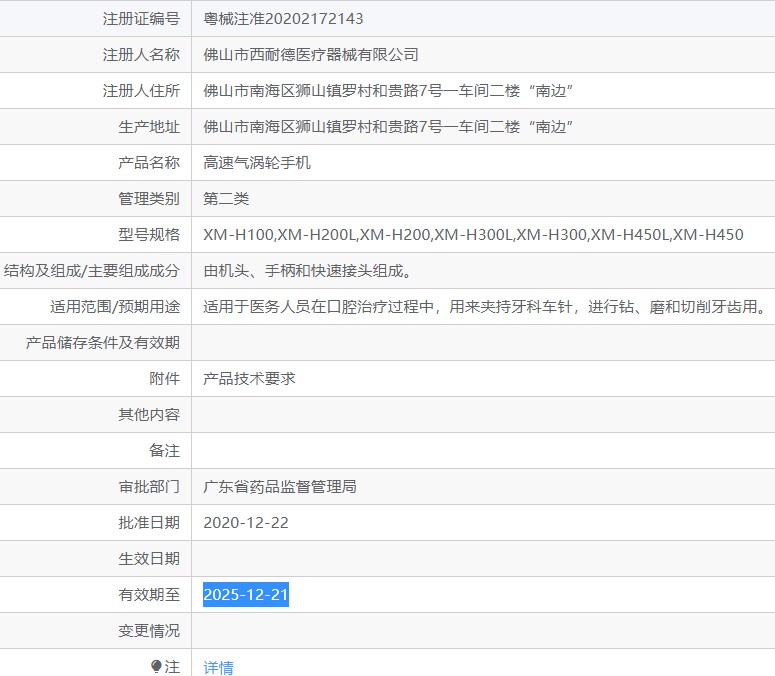This screenshot has width=775, height=676.
Task: Select the highlighted date 2025-12-21
Action: 246,594
